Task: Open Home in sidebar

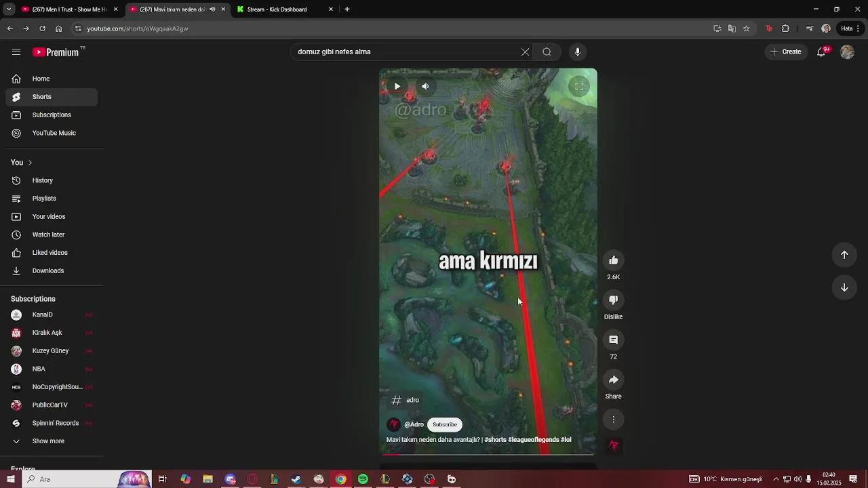Action: point(52,79)
